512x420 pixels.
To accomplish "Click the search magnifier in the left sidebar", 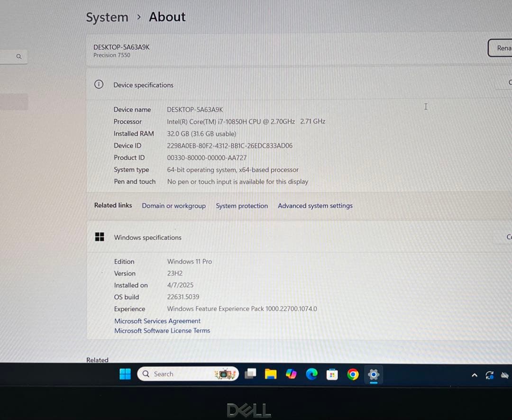I will 19,56.
